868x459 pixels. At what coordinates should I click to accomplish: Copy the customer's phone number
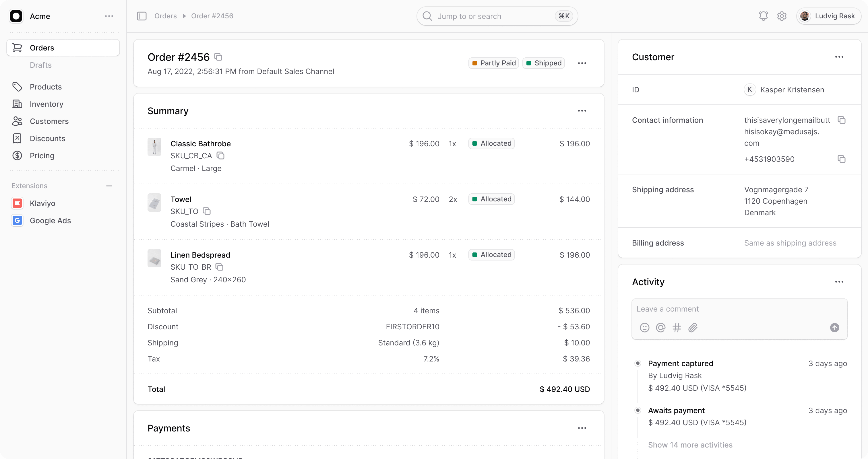pos(842,159)
